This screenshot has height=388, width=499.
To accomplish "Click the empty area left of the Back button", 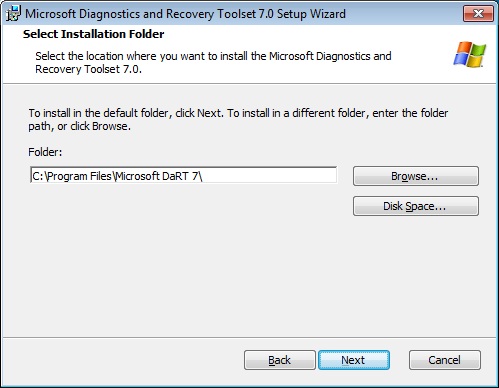I will point(123,360).
